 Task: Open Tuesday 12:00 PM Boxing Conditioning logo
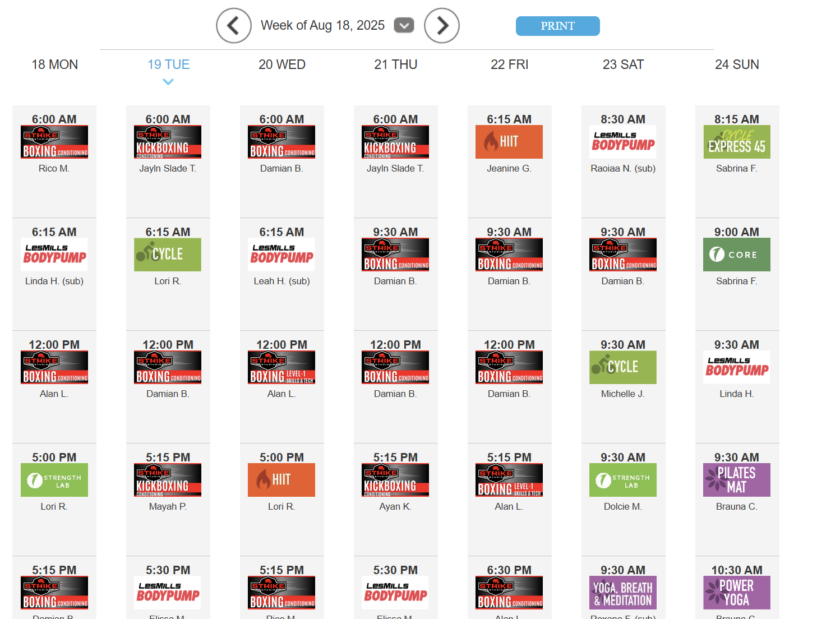tap(168, 367)
